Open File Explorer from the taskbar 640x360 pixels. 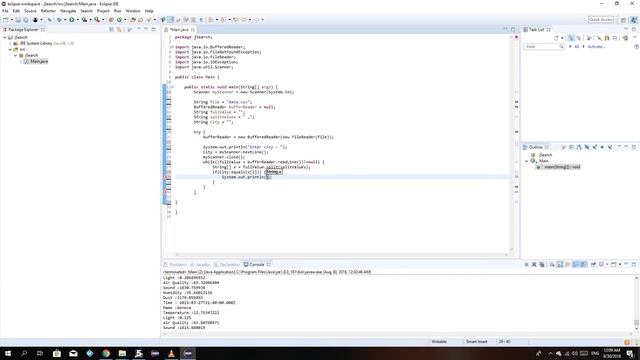pos(122,353)
